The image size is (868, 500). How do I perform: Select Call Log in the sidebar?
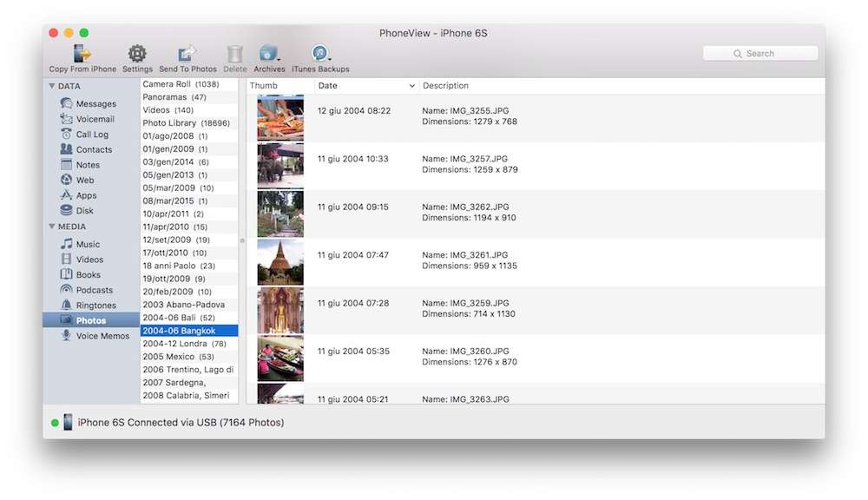point(92,135)
